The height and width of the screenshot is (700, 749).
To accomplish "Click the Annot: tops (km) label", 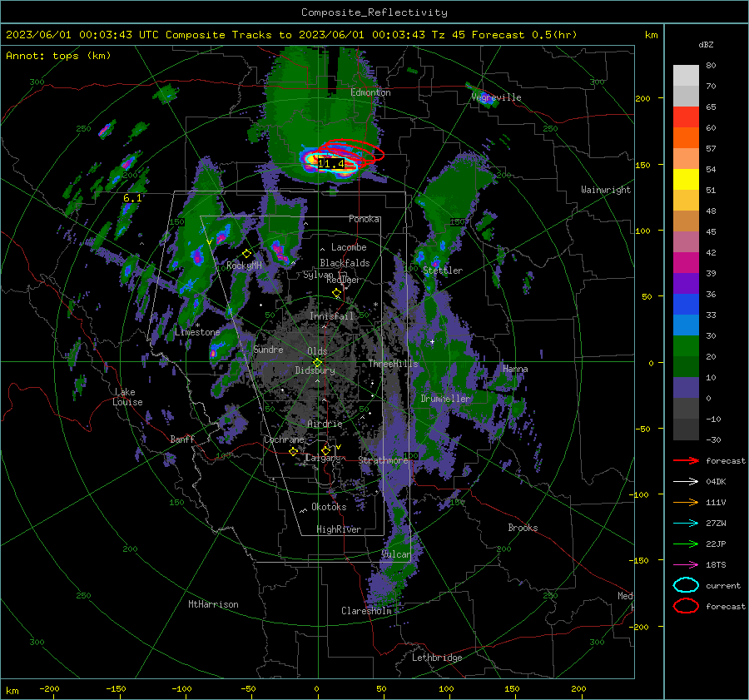I will click(x=58, y=56).
